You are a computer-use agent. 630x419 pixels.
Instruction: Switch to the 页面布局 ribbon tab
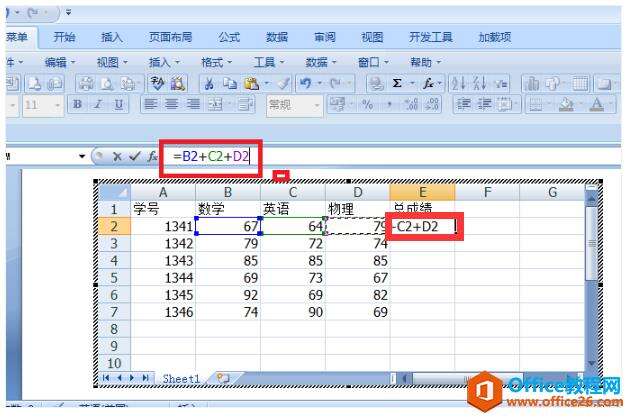[172, 37]
